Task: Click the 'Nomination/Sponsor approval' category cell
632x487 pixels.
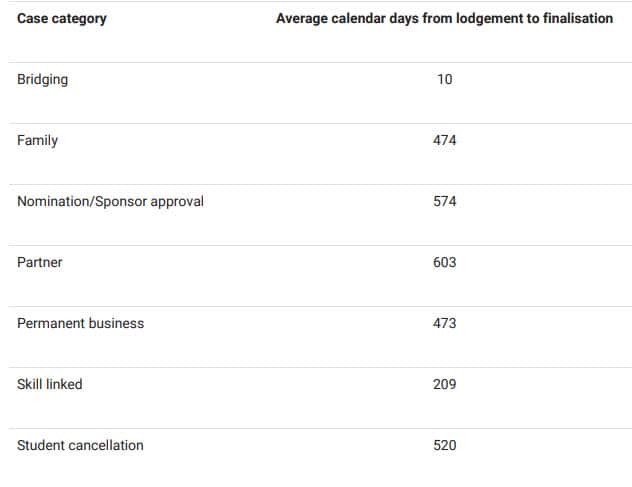Action: (110, 201)
